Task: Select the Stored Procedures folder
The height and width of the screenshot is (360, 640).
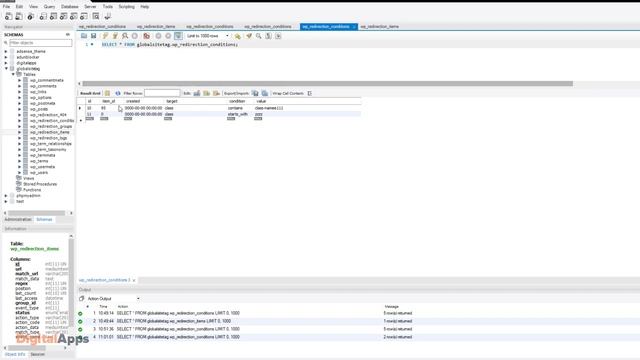Action: (40, 184)
